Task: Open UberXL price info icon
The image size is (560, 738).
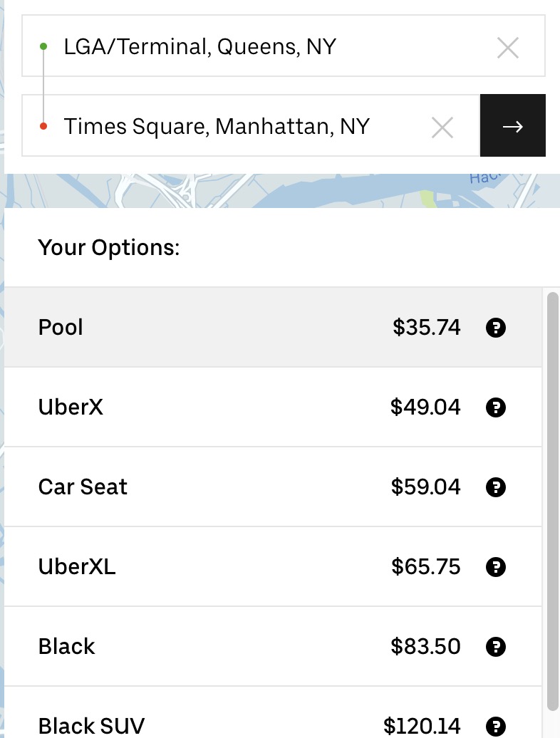Action: pos(495,567)
